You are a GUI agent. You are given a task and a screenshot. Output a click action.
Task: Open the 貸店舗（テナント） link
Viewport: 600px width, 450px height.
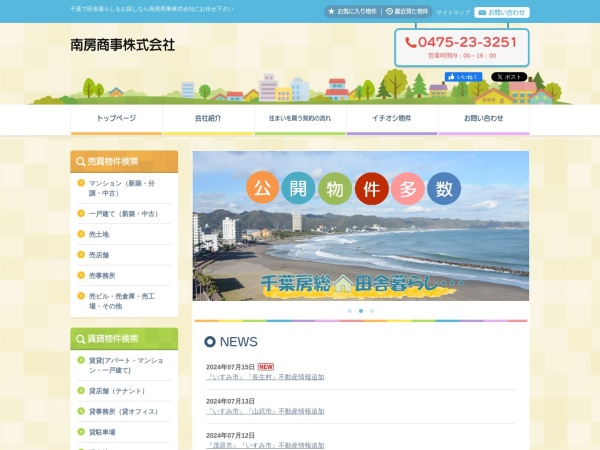(x=117, y=391)
